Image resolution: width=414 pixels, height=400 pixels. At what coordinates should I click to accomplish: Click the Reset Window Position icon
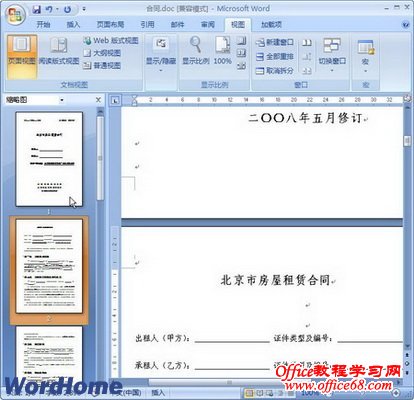point(307,71)
